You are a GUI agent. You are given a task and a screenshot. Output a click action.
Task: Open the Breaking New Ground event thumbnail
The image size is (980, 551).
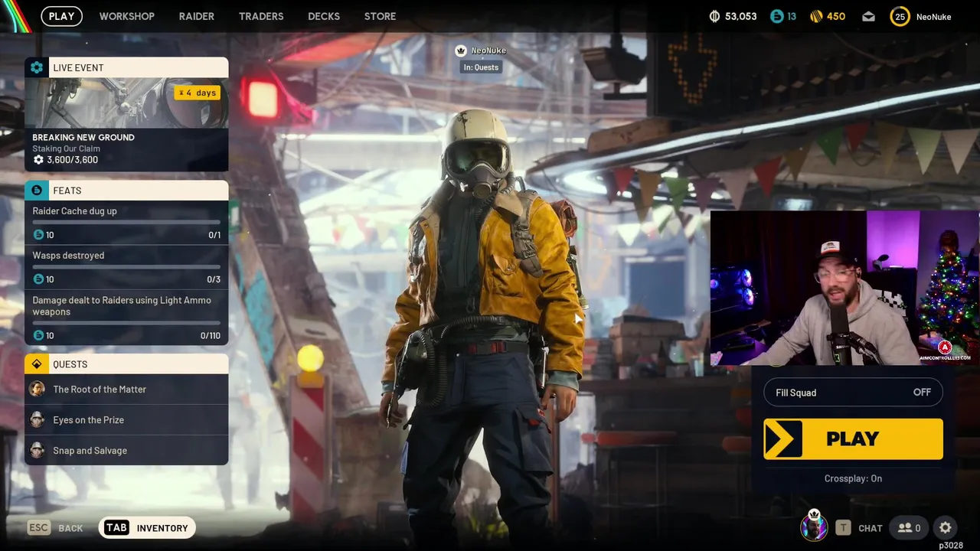point(126,103)
